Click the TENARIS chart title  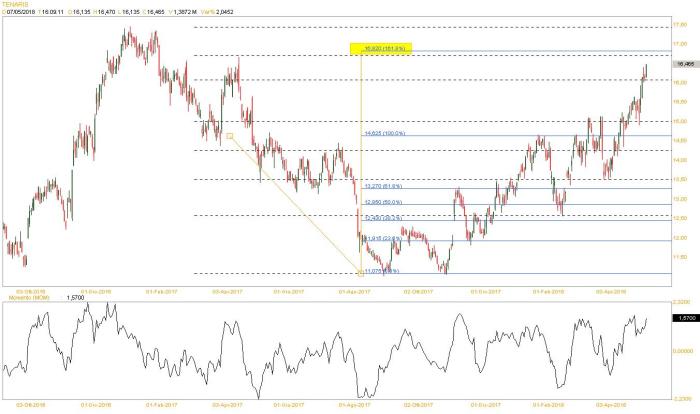pos(15,4)
